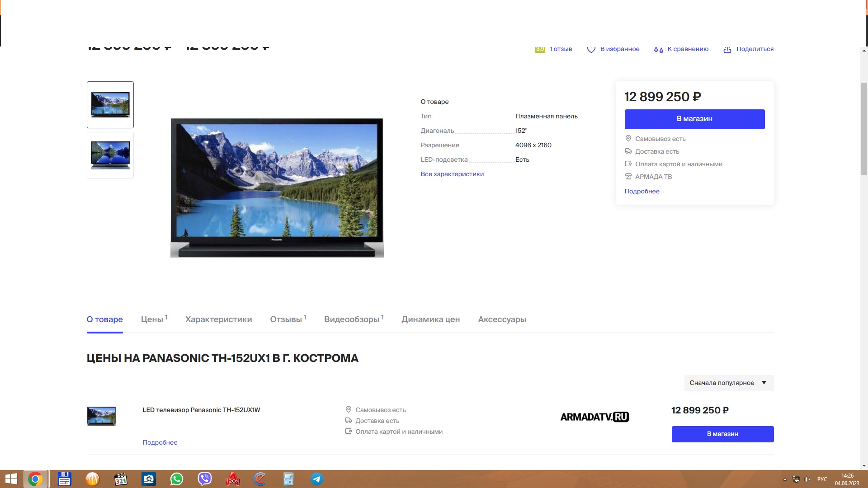This screenshot has width=868, height=488.
Task: Launch the orange globe app in the taskbar
Action: point(92,479)
